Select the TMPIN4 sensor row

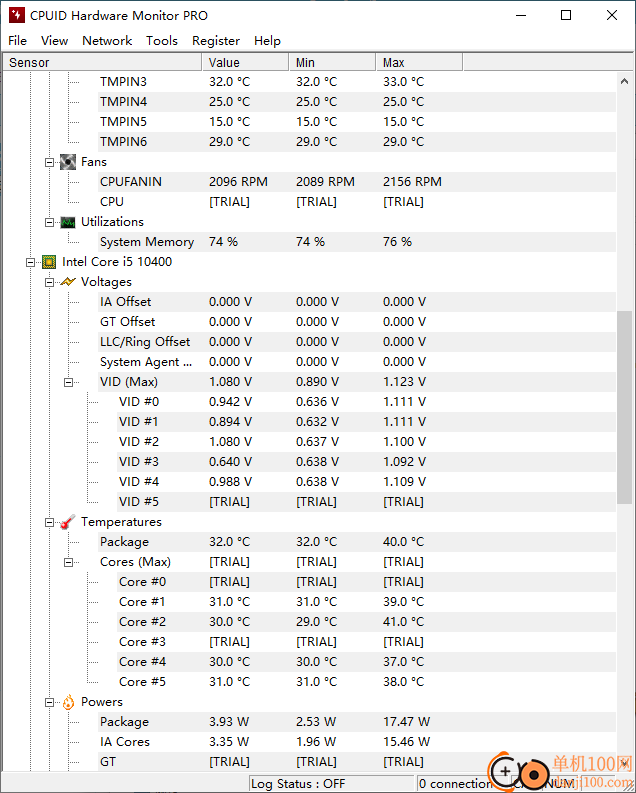pos(357,102)
